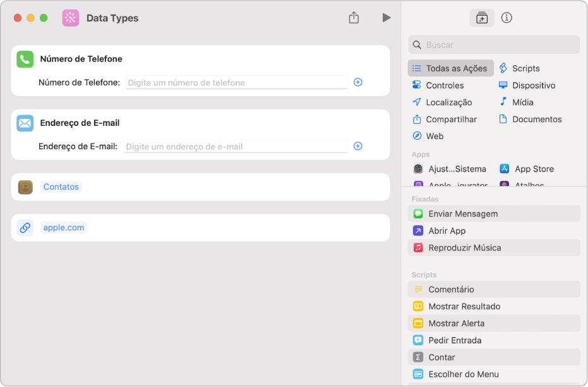
Task: Add another e-mail address with plus button
Action: [357, 146]
